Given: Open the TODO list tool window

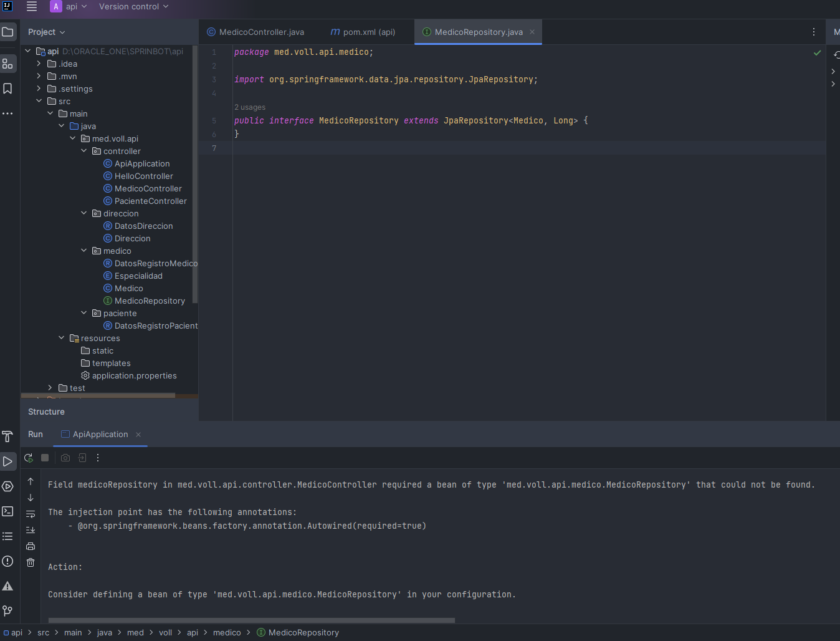Looking at the screenshot, I should 7,536.
